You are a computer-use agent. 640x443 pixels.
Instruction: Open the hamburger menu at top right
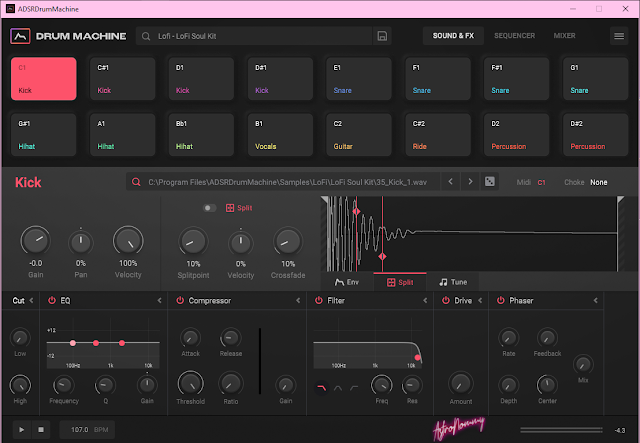(619, 36)
